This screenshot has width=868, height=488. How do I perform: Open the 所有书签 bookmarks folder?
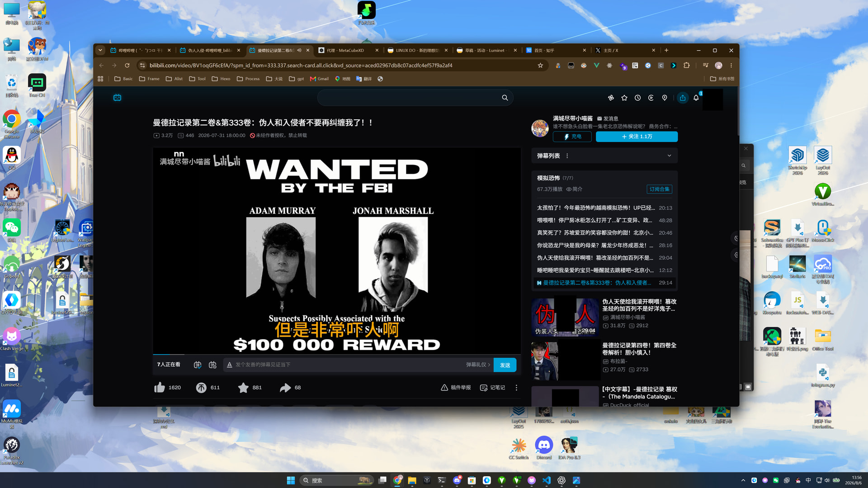click(x=722, y=79)
